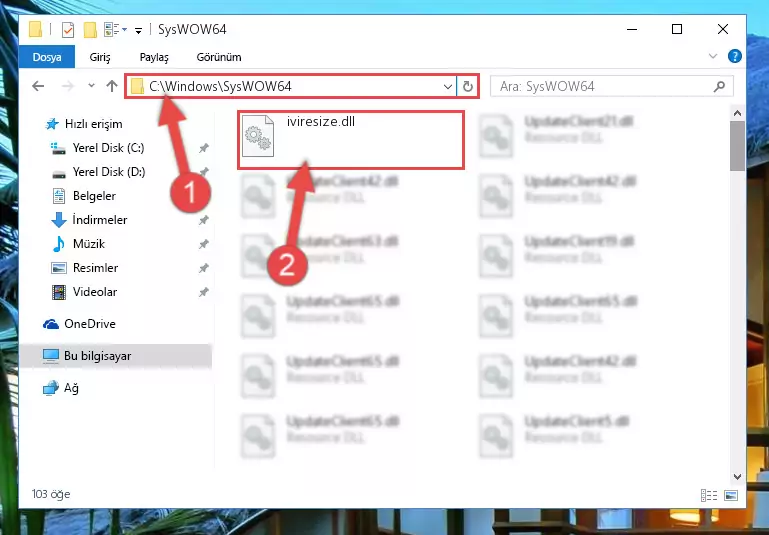Image resolution: width=769 pixels, height=535 pixels.
Task: Click the address bar showing C:\Windows\SysWOW64
Action: 291,86
